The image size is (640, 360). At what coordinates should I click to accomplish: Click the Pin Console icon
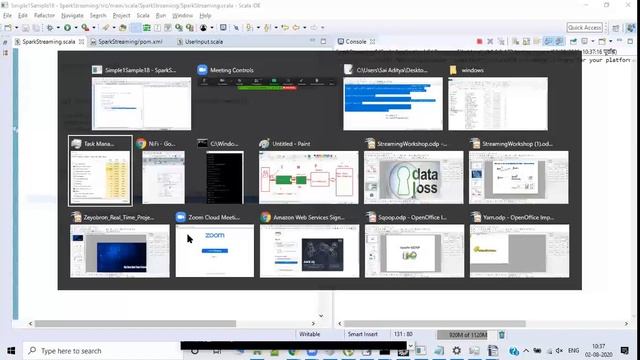click(573, 42)
